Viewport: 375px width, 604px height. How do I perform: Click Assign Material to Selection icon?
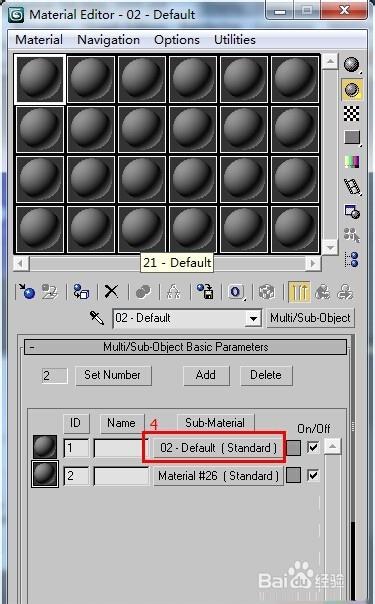click(81, 292)
